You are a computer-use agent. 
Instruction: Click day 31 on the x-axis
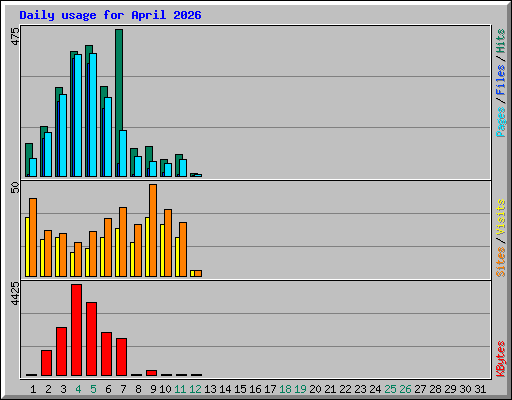click(x=480, y=389)
